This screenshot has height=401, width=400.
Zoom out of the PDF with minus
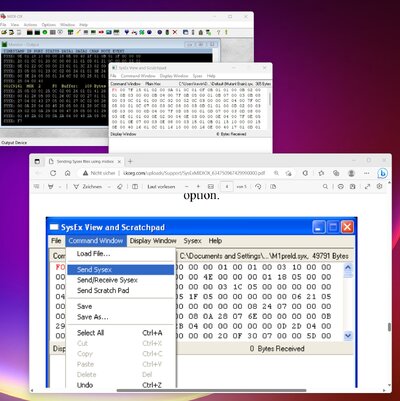click(x=187, y=186)
